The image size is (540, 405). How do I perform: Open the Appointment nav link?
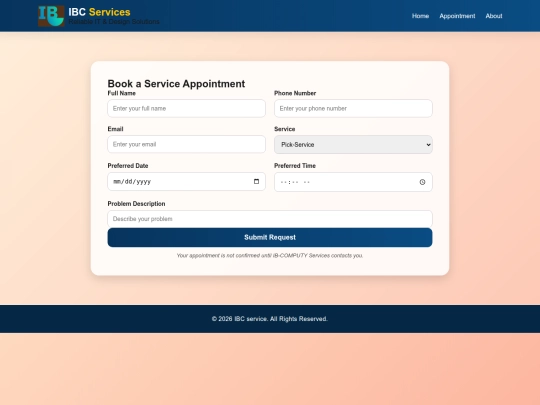[x=457, y=16]
